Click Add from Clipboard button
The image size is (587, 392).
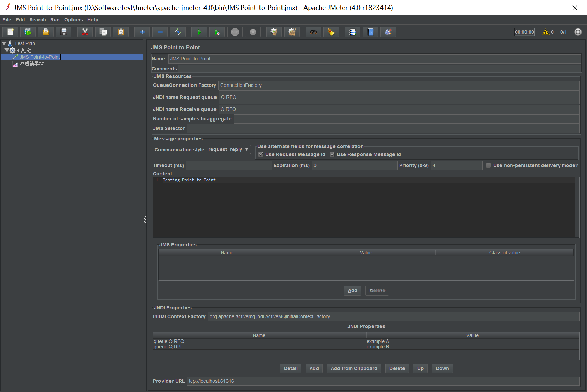354,368
